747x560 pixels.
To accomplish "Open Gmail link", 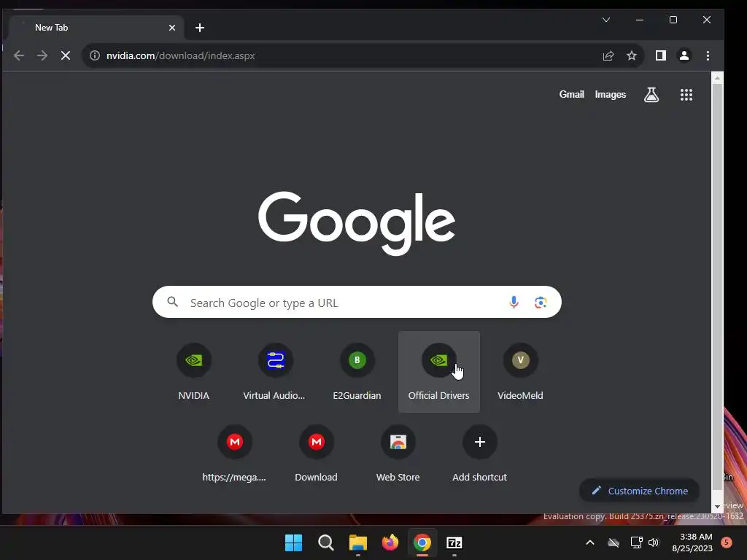I will 571,95.
